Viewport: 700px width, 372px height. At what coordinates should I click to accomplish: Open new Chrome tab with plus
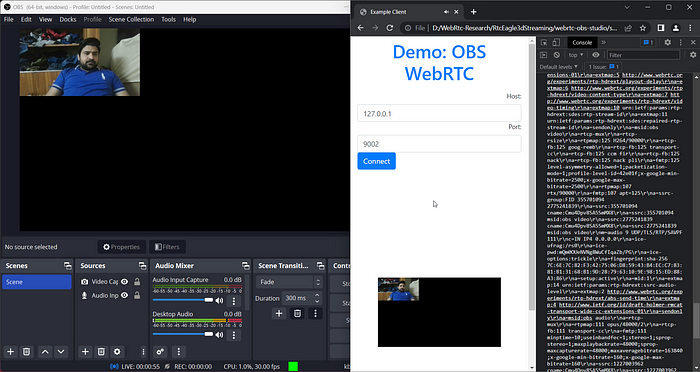point(473,12)
